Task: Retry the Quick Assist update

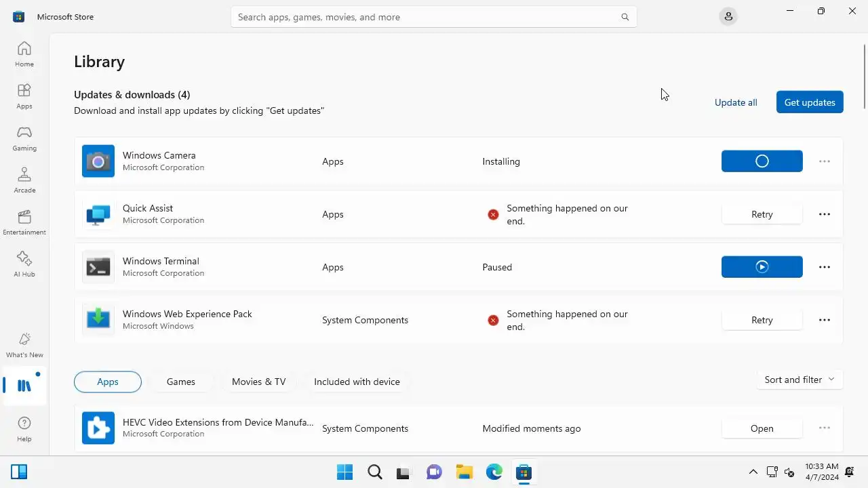Action: tap(762, 214)
